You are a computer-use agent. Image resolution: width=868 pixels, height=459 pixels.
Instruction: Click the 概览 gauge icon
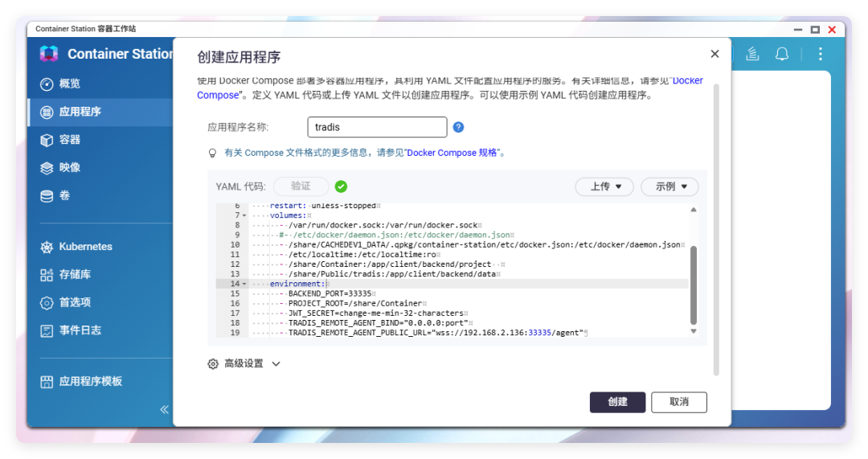click(x=47, y=84)
